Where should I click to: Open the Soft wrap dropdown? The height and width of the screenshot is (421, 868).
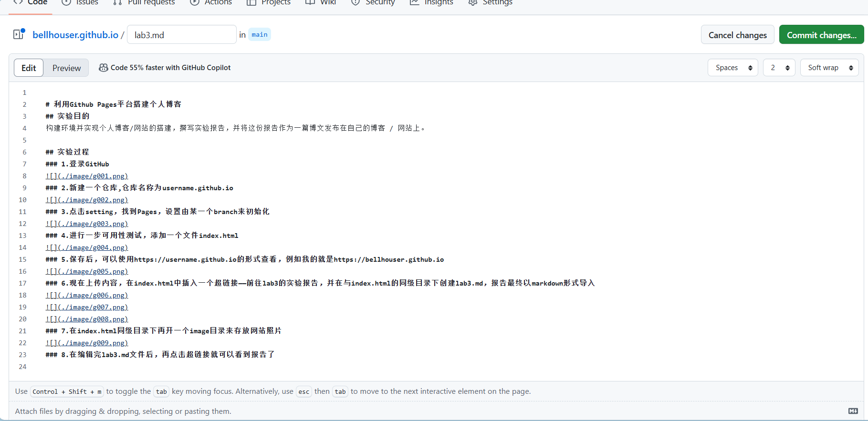point(829,68)
